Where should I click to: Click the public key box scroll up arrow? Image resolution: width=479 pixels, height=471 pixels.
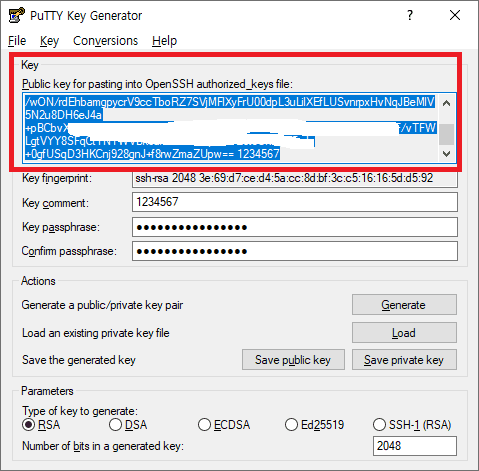tap(446, 103)
